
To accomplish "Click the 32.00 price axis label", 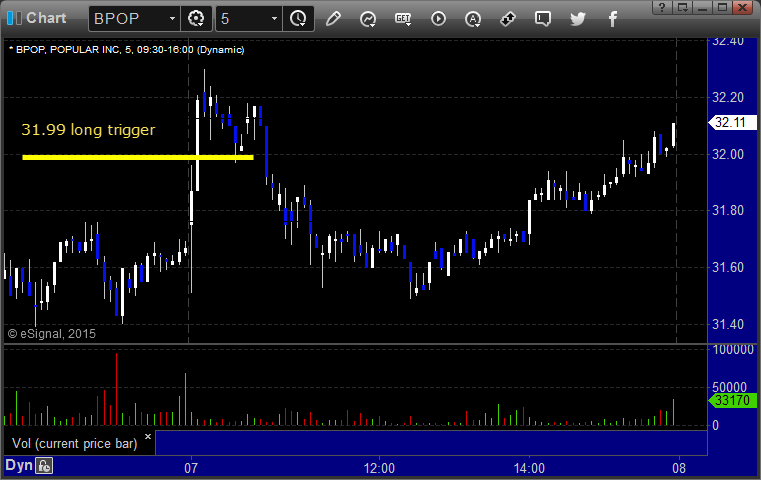I will tap(728, 154).
